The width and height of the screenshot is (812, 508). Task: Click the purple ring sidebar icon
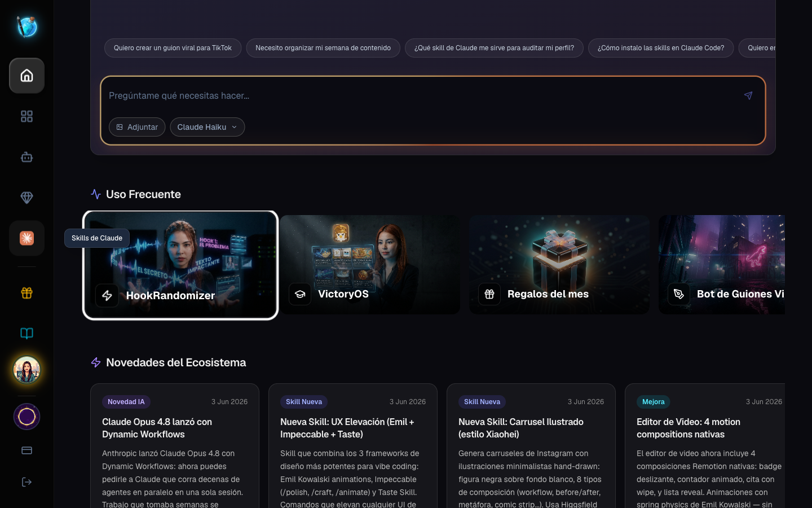27,417
